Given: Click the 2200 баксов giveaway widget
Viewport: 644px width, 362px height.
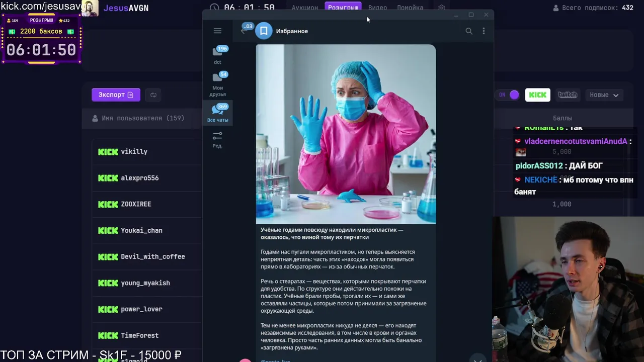Looking at the screenshot, I should 41,39.
